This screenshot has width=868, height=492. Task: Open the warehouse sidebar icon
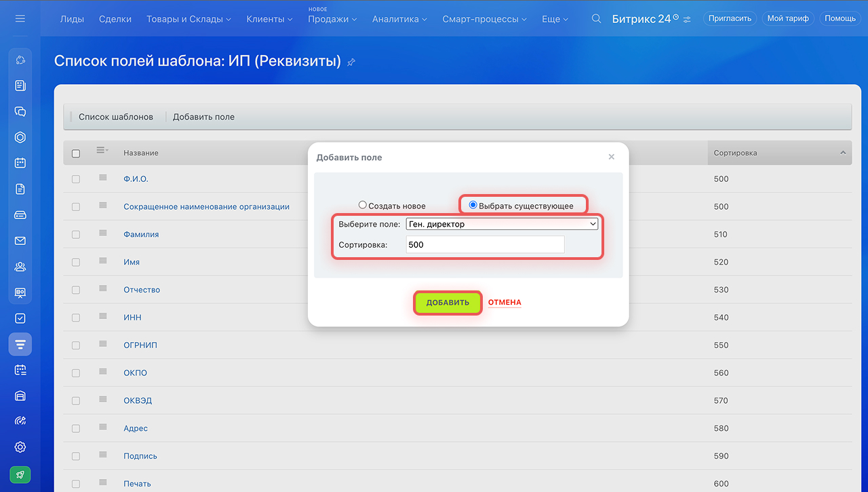(20, 396)
